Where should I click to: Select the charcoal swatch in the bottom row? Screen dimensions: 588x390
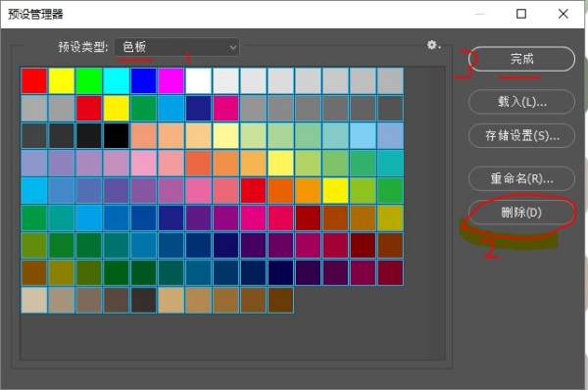click(144, 300)
